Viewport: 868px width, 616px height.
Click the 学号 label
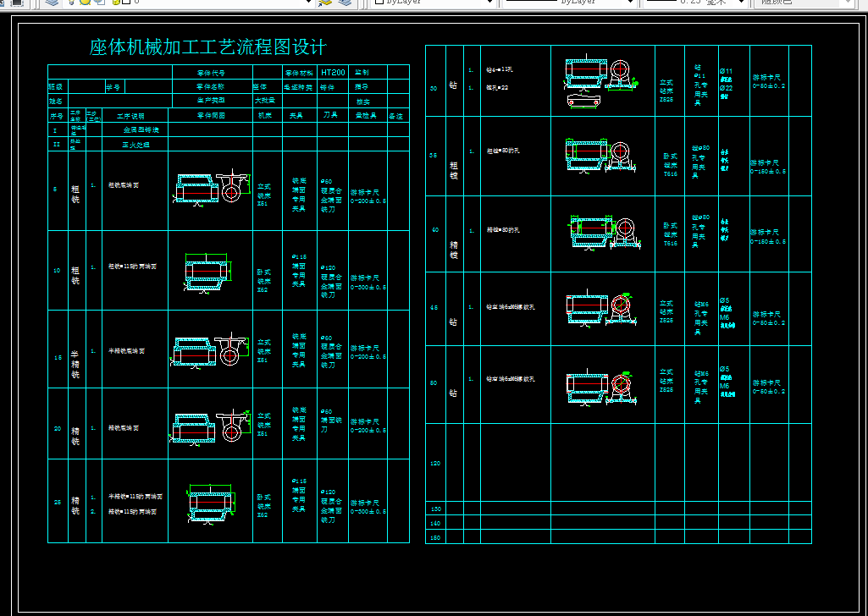[x=113, y=87]
